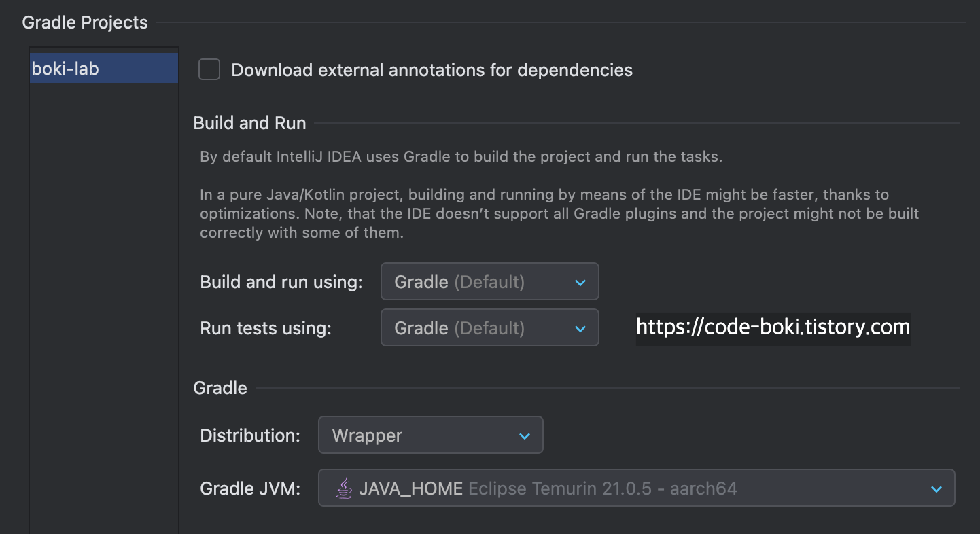The image size is (980, 534).
Task: Click the Run tests using label
Action: 266,328
